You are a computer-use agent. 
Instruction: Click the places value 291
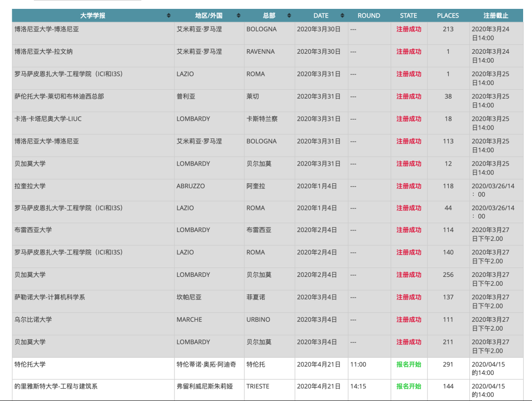click(x=448, y=365)
